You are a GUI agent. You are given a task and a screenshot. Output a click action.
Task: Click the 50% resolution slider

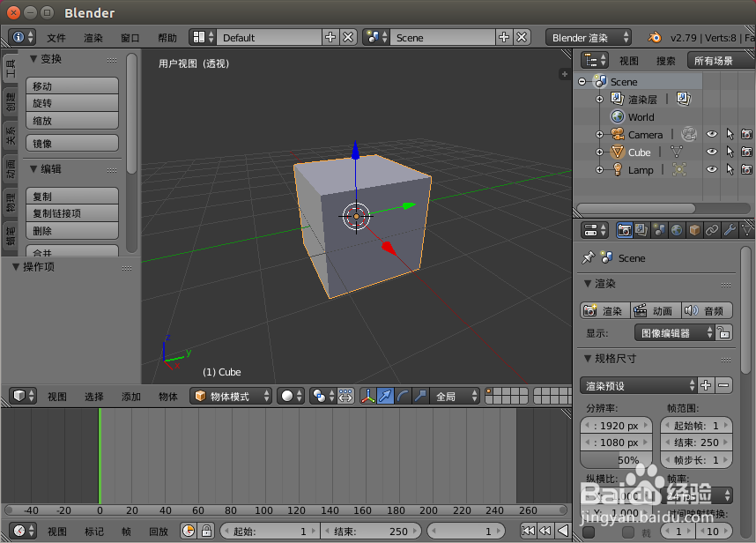(616, 459)
